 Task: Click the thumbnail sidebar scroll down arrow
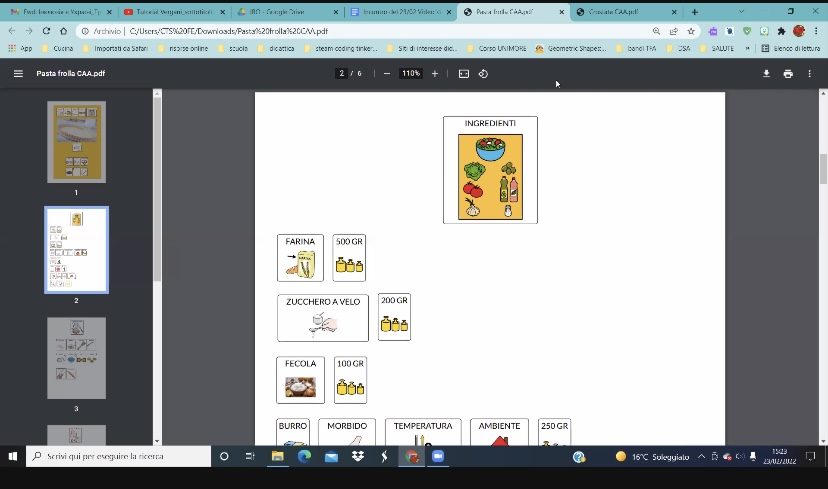point(157,441)
